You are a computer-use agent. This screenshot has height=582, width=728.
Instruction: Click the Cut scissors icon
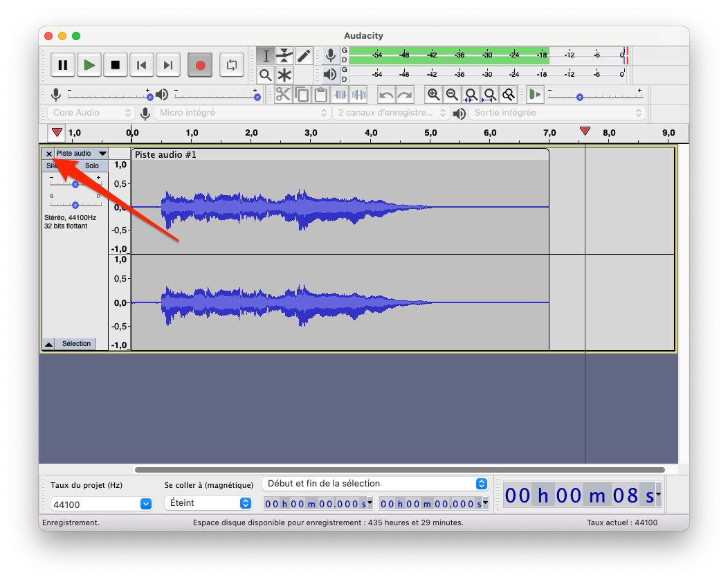[283, 95]
